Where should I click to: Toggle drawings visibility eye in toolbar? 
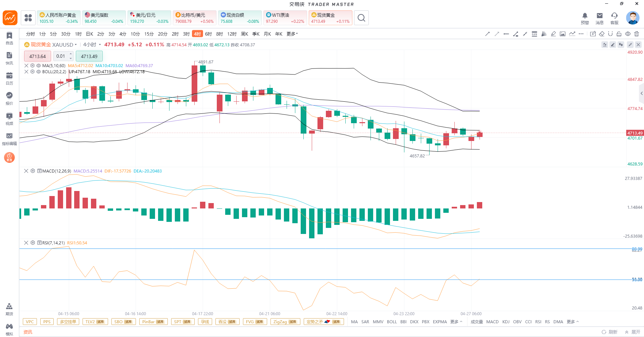(628, 34)
